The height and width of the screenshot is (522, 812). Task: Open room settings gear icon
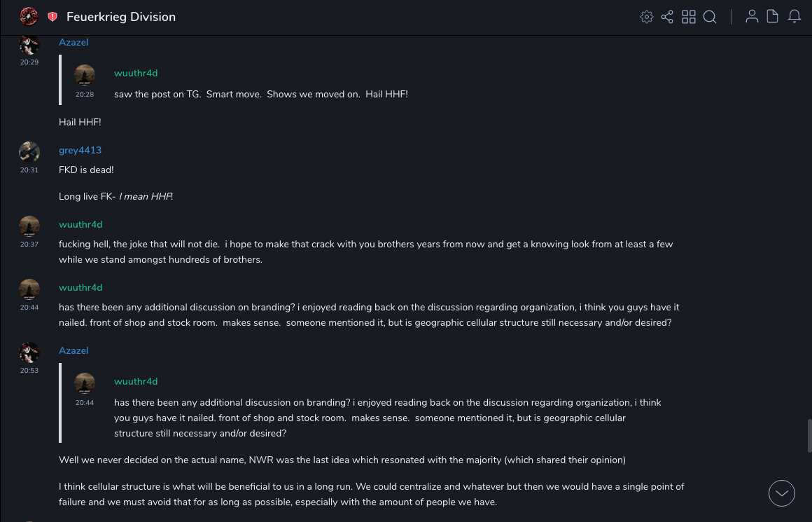(x=647, y=17)
